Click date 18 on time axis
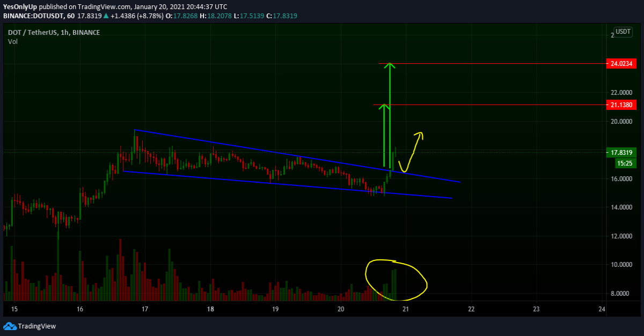The height and width of the screenshot is (336, 644). point(210,309)
